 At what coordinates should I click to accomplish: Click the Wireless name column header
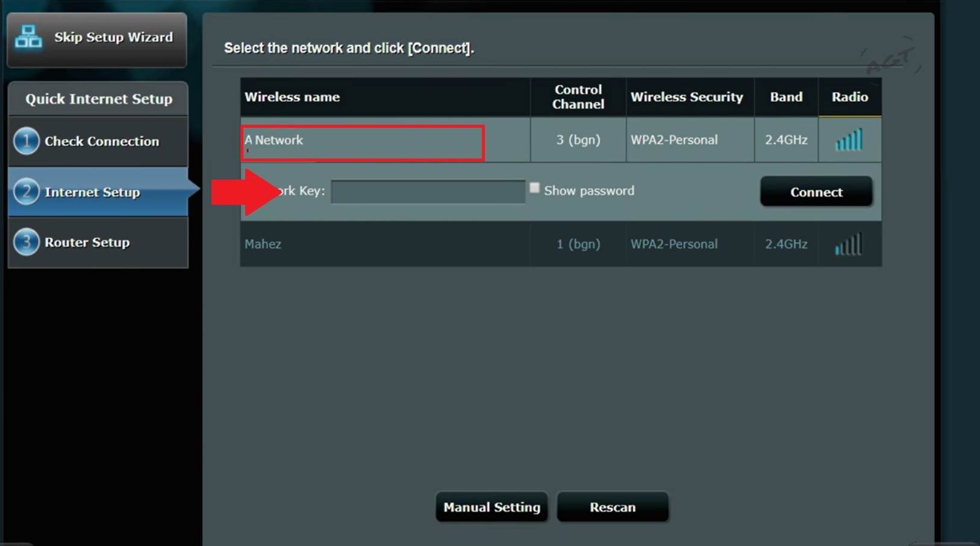[x=292, y=97]
